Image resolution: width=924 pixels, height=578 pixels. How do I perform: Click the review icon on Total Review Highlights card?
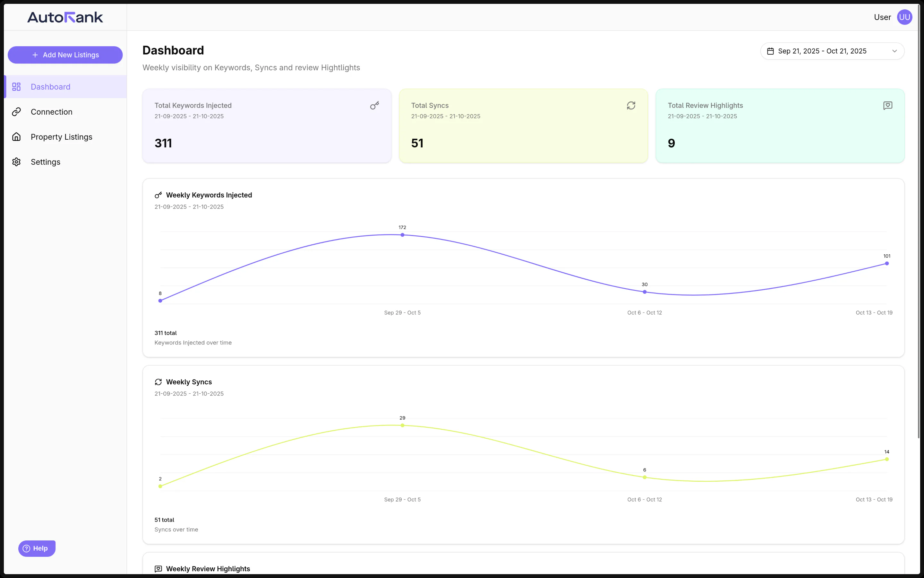pyautogui.click(x=888, y=106)
